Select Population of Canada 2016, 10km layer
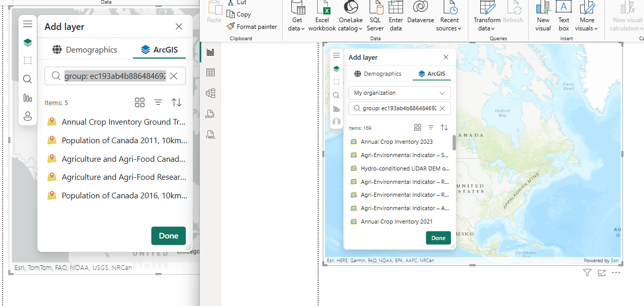 click(116, 196)
